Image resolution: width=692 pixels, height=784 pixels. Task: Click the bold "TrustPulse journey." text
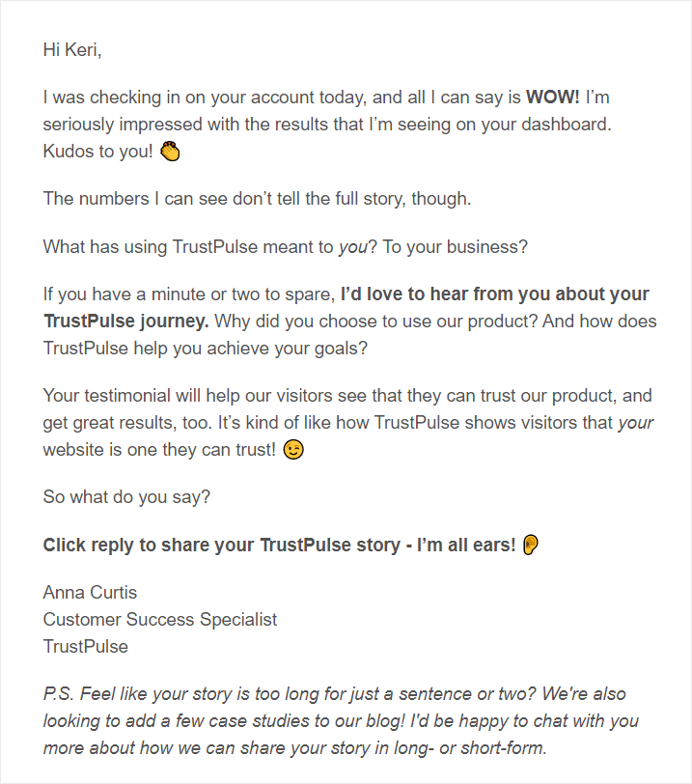coord(125,320)
